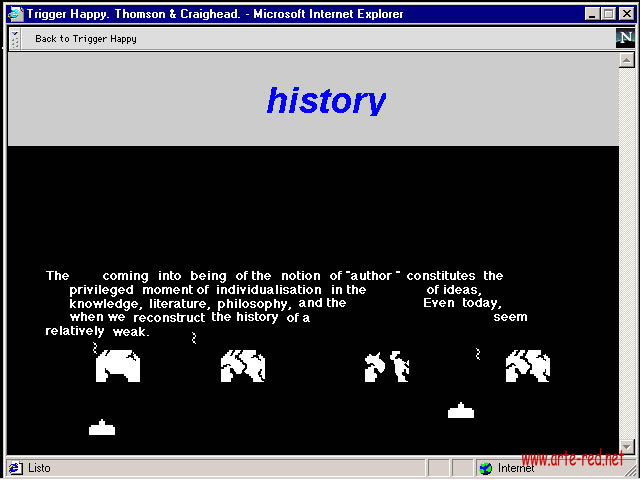Screen dimensions: 640x480
Task: Click the second bunker shield from left
Action: tap(243, 366)
